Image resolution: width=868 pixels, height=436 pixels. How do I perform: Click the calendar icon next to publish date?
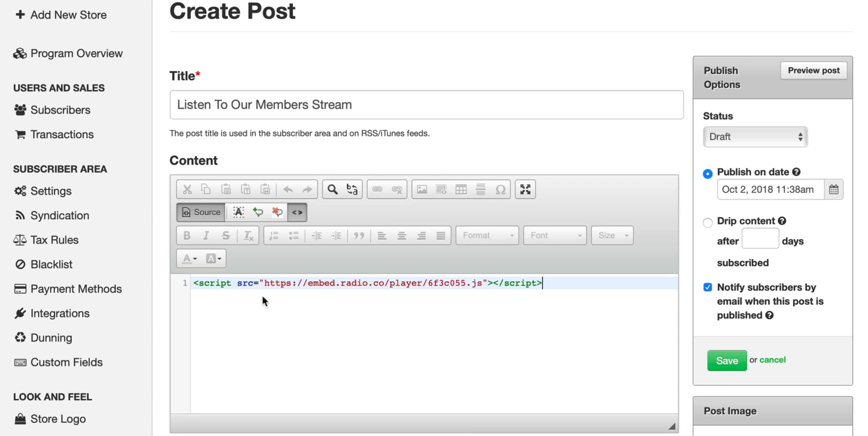[x=833, y=189]
